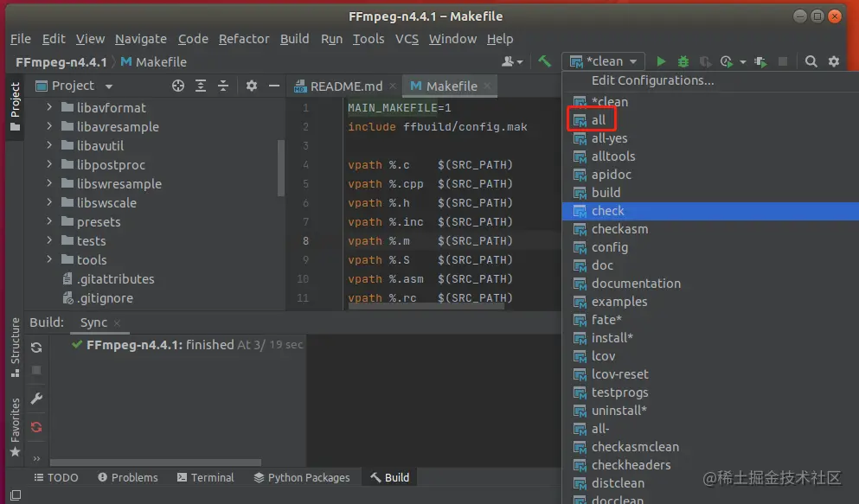Expand the libavformat folder
Screen dimensions: 859x504
(x=49, y=107)
